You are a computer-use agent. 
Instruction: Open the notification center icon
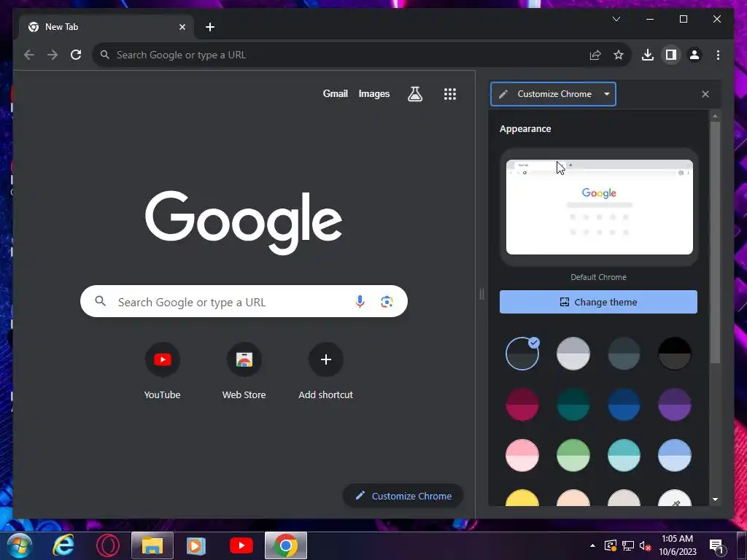coord(716,546)
